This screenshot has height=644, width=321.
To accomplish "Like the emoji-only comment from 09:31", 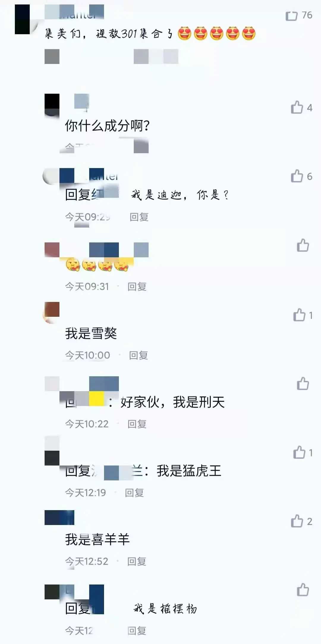I will click(303, 245).
